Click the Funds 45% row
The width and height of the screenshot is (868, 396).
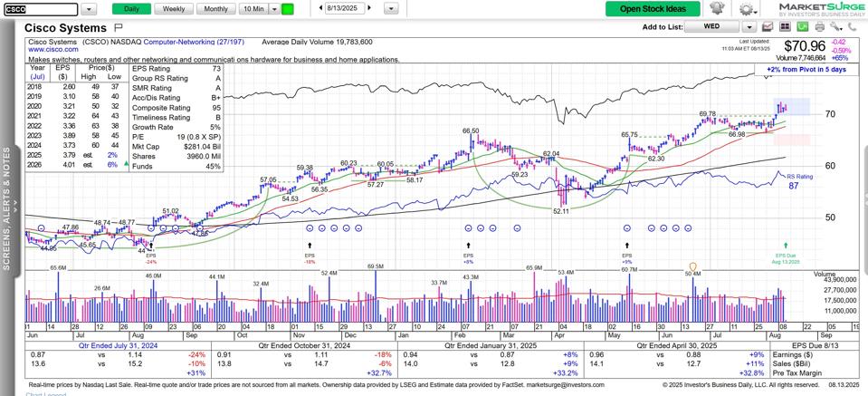coord(176,166)
